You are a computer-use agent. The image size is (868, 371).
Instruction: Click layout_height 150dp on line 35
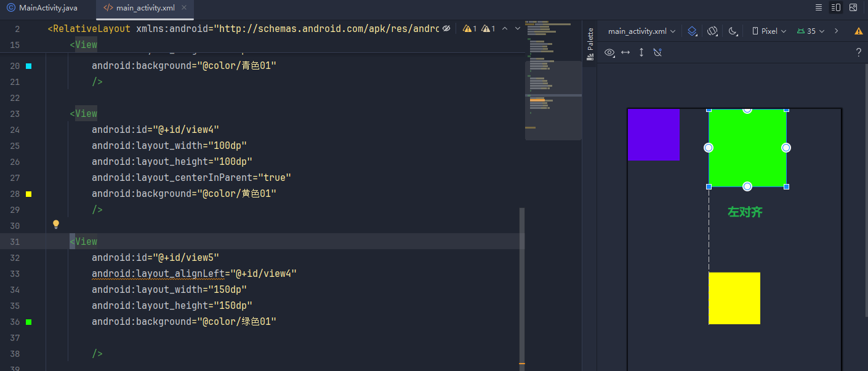point(172,306)
